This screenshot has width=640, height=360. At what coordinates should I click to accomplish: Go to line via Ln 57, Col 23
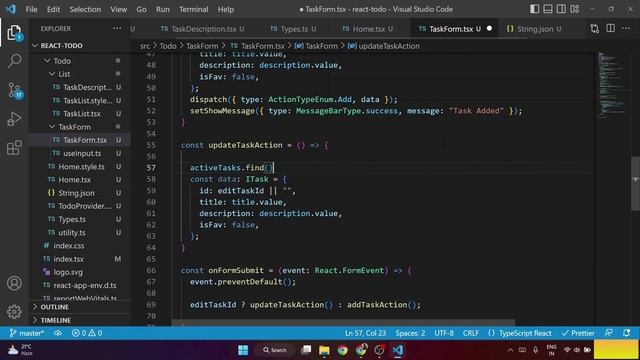tap(365, 333)
